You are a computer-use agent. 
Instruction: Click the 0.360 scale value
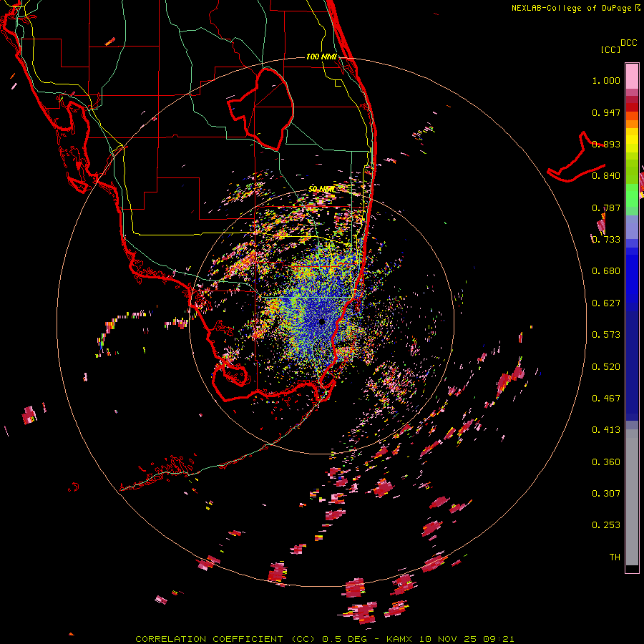(x=606, y=462)
